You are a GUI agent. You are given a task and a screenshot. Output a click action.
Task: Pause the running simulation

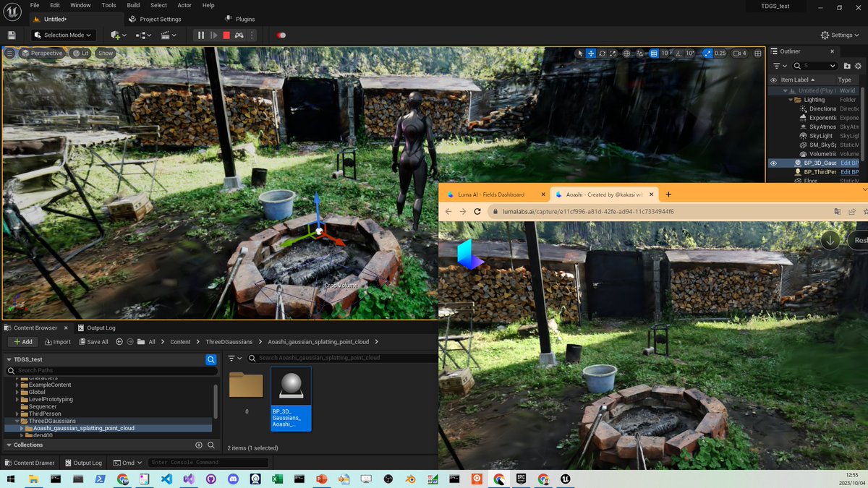201,35
